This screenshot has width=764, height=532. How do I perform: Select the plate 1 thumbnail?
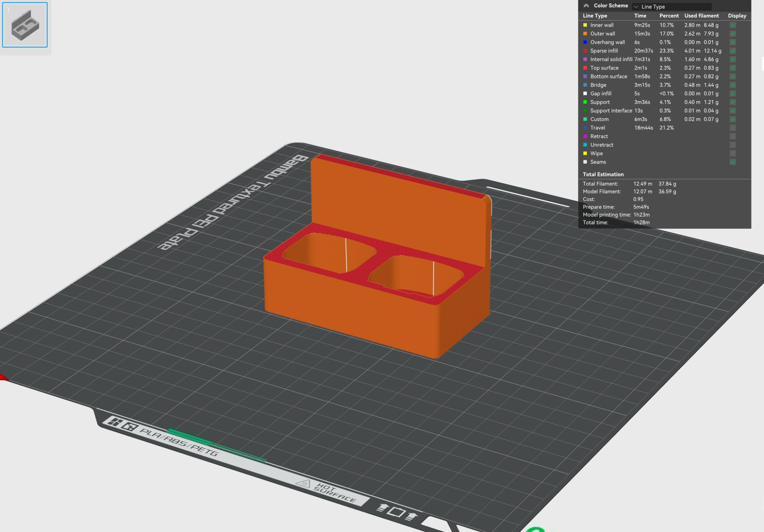pos(25,25)
